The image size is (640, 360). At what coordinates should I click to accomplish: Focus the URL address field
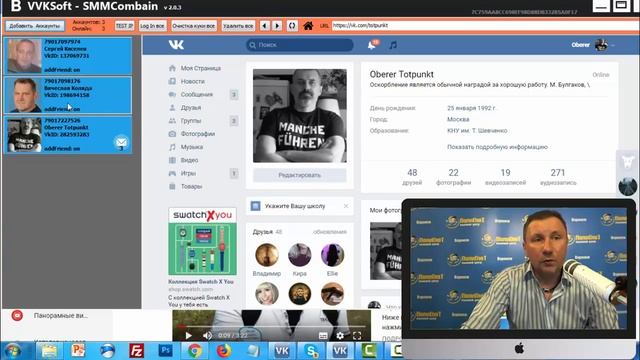485,25
